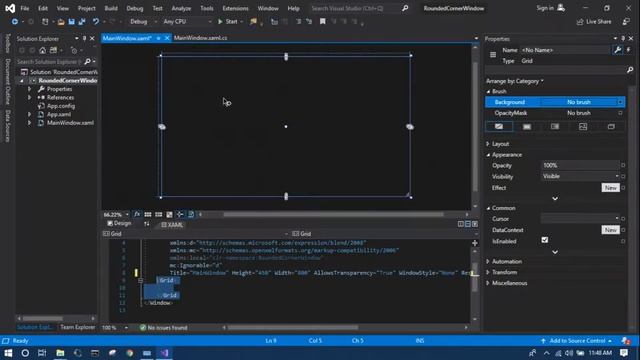Click New button next to Effect
Screen dimensions: 640x360
tap(610, 188)
